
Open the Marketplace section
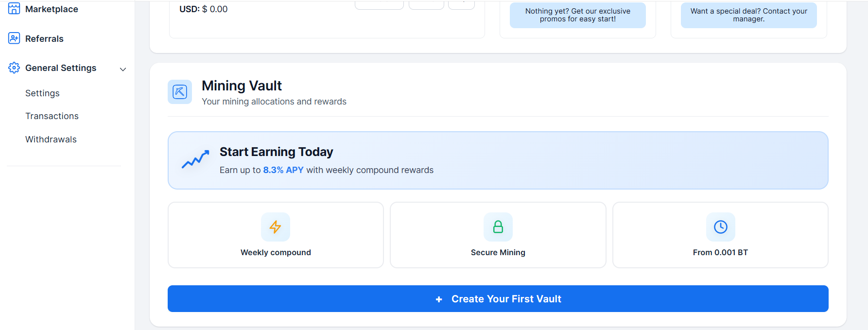(x=51, y=9)
